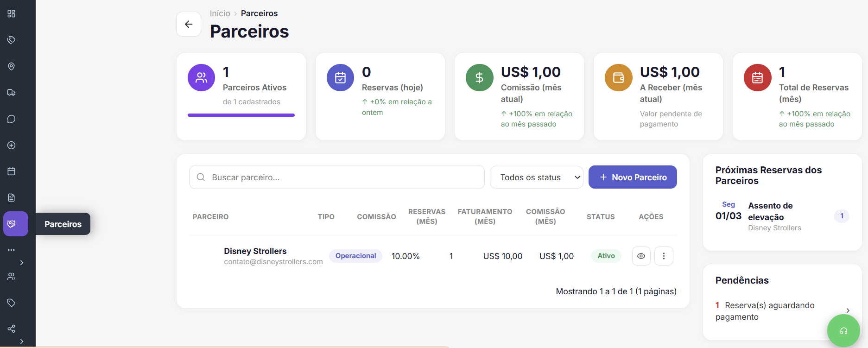Click the Reservas (hoje) calendar-check icon
The width and height of the screenshot is (868, 348).
(340, 77)
